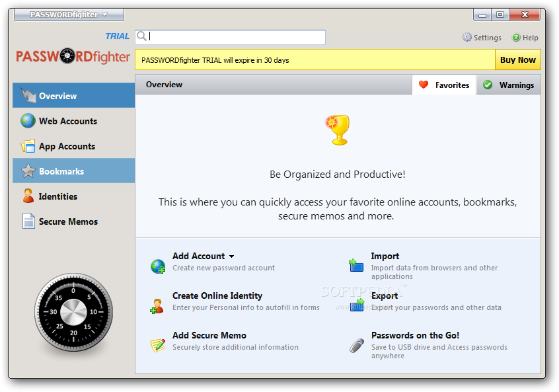The height and width of the screenshot is (392, 559).
Task: Click trial expiry notice text
Action: tap(215, 60)
